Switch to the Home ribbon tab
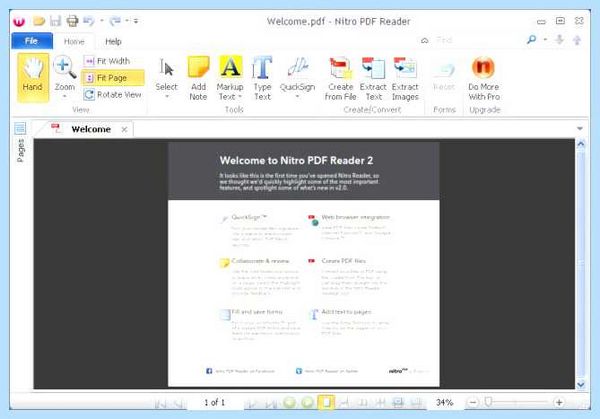Image resolution: width=600 pixels, height=419 pixels. pyautogui.click(x=74, y=41)
